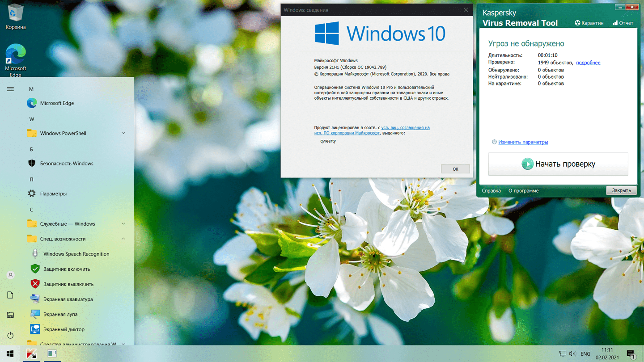Click the play icon on Начать проверку
The height and width of the screenshot is (362, 644).
pos(528,164)
